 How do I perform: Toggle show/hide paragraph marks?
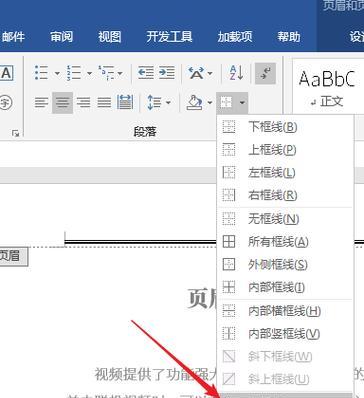265,73
